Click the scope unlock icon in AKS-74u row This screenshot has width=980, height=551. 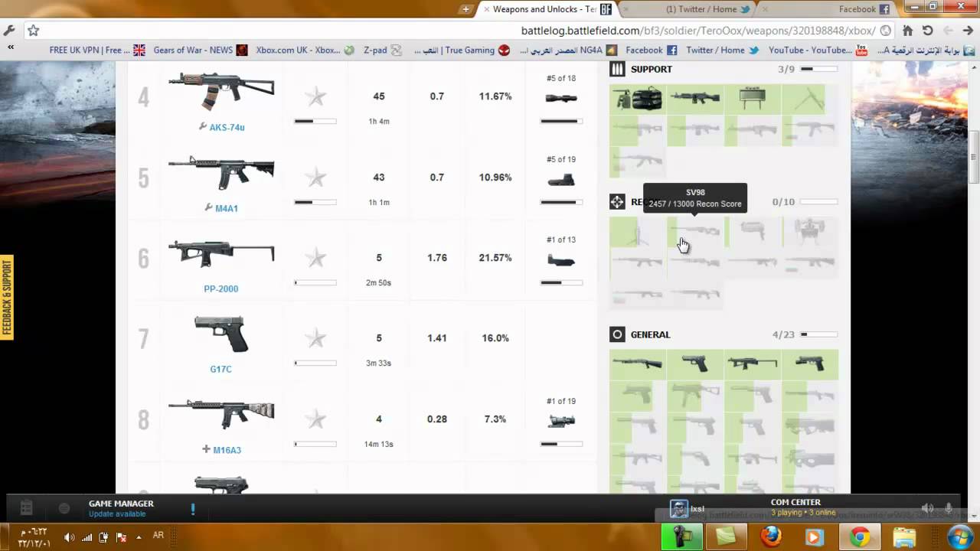click(x=561, y=98)
